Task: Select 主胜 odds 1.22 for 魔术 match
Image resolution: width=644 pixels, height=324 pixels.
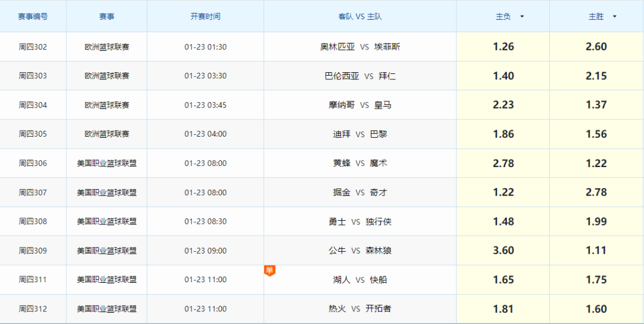Action: pos(596,163)
